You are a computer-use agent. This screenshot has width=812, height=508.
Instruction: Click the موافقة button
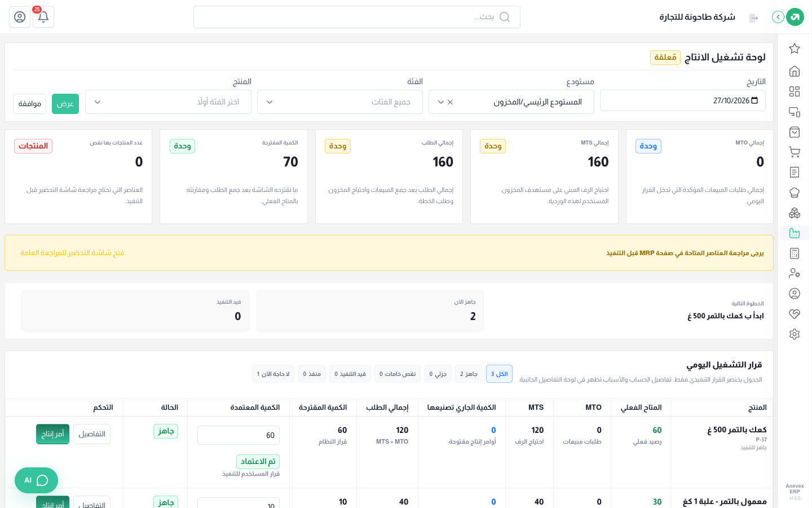click(x=30, y=104)
